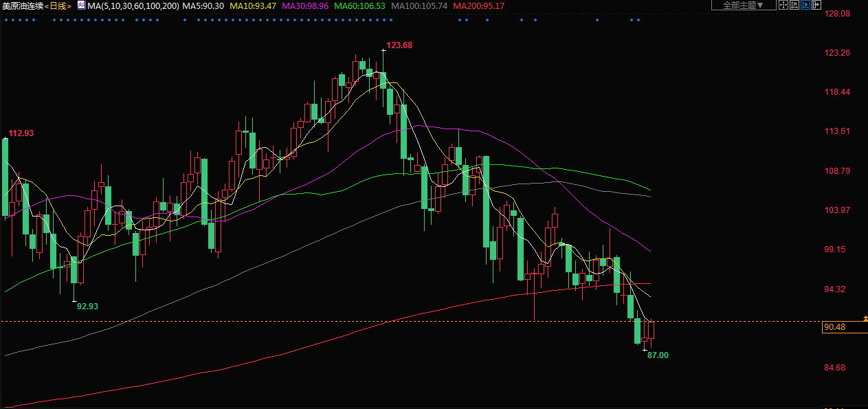Toggle the blue highlighted chart icon
This screenshot has width=868, height=409.
805,5
